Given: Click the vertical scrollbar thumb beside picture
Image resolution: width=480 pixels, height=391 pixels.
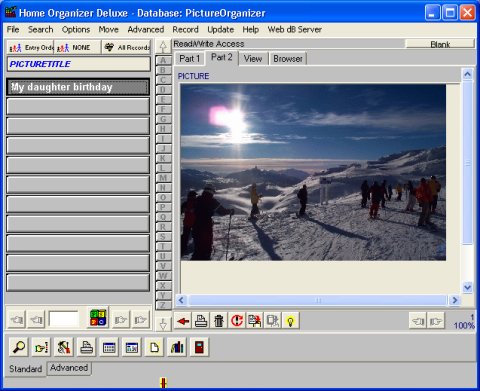Looking at the screenshot, I should (x=468, y=163).
